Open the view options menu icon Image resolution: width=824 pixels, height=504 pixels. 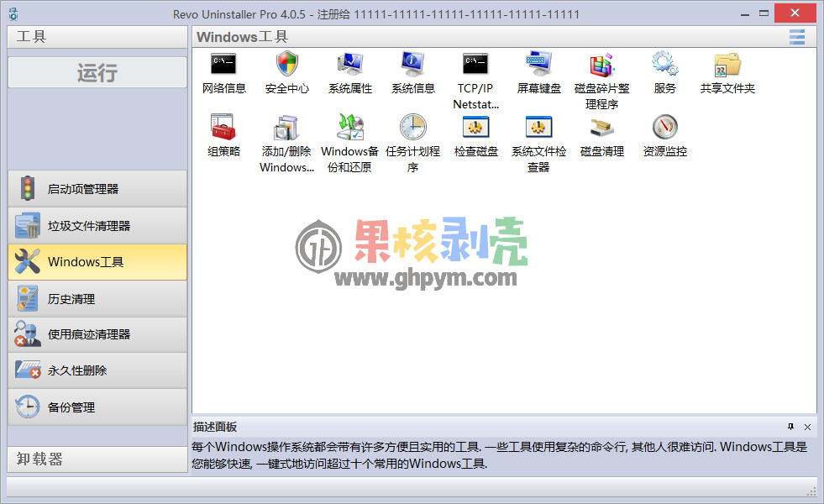click(796, 37)
